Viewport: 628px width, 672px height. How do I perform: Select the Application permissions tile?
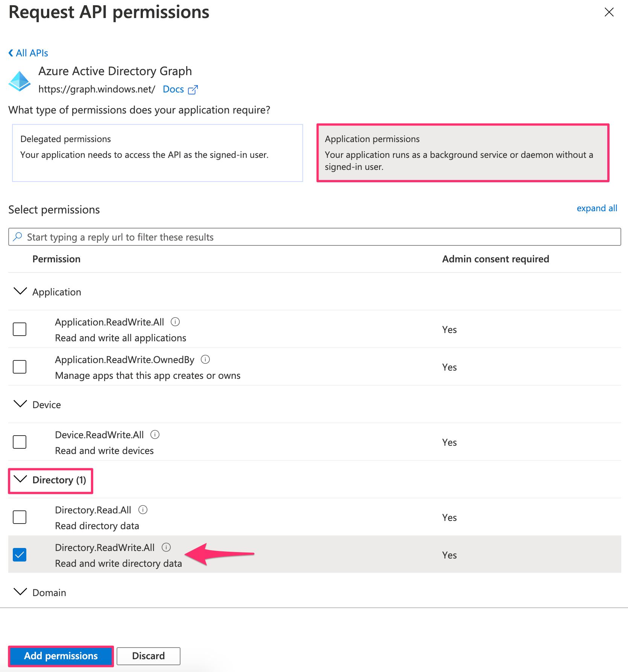point(462,153)
